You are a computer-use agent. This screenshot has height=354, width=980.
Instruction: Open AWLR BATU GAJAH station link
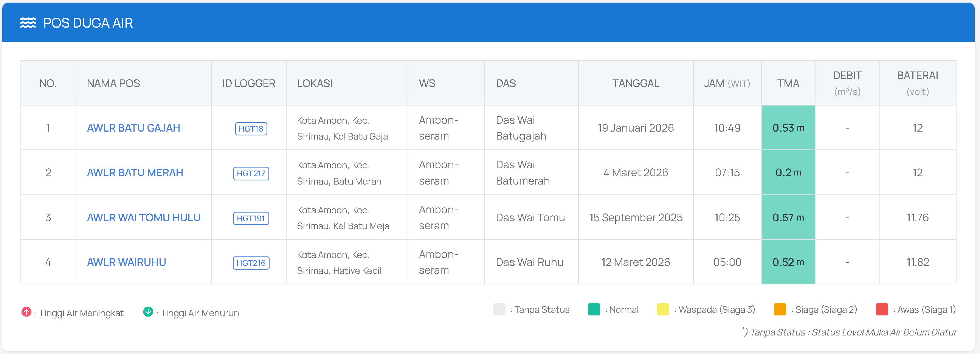(x=133, y=128)
